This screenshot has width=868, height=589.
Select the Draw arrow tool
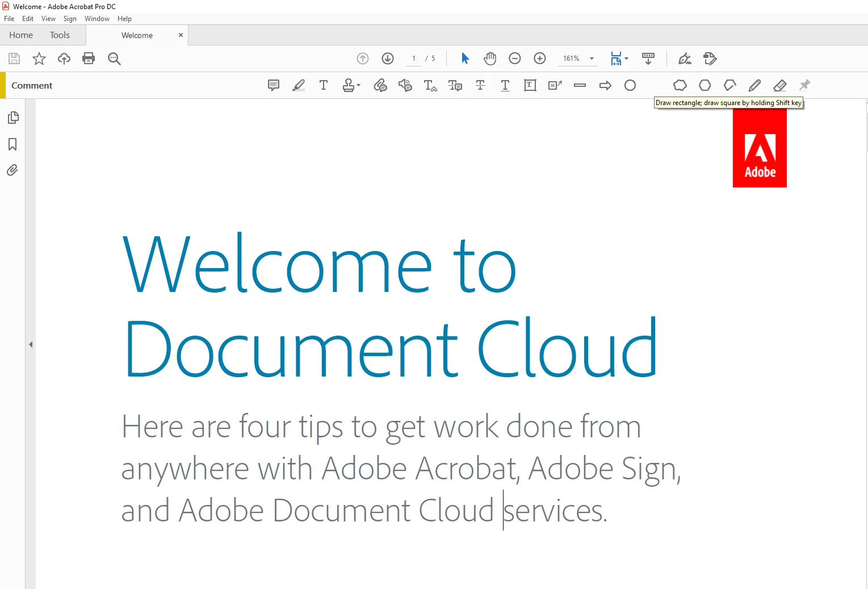605,85
